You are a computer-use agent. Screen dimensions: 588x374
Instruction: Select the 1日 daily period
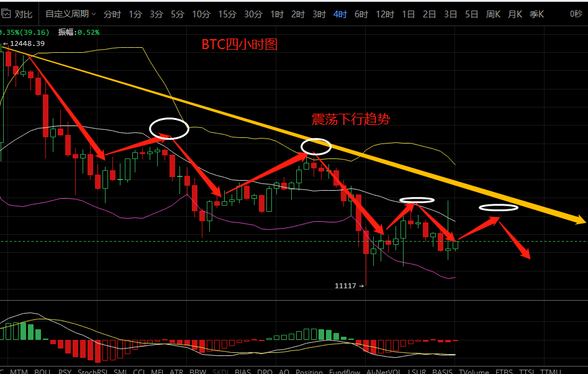click(408, 14)
